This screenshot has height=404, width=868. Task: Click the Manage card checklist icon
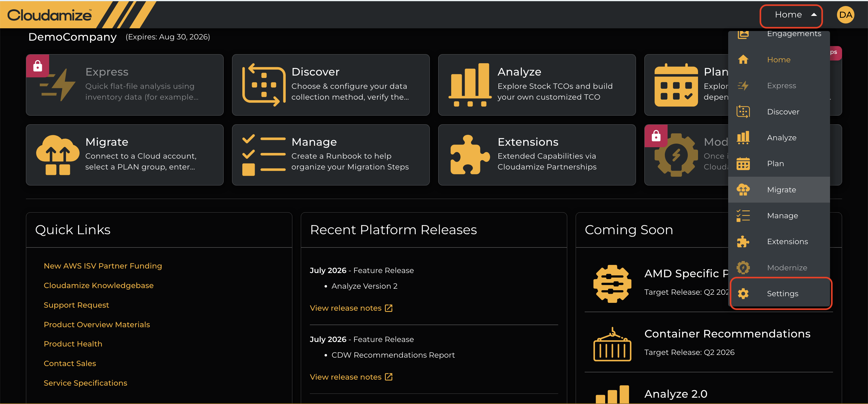click(x=263, y=155)
